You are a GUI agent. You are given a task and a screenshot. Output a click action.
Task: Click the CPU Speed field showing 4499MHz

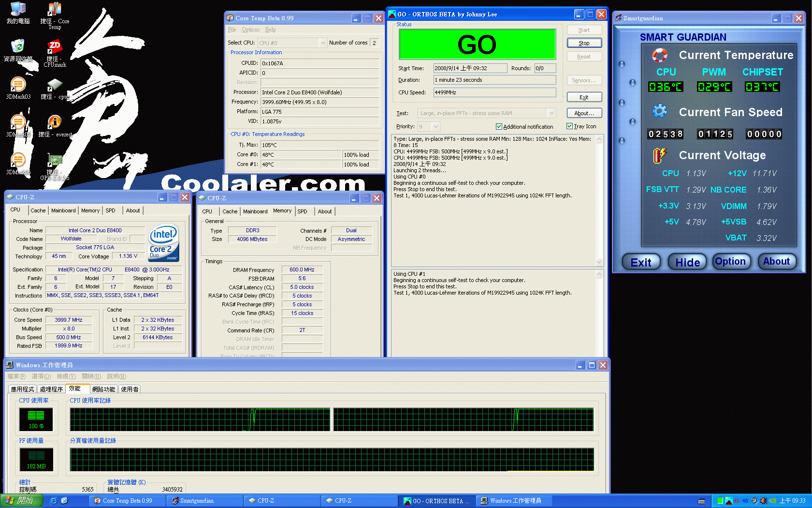[494, 92]
